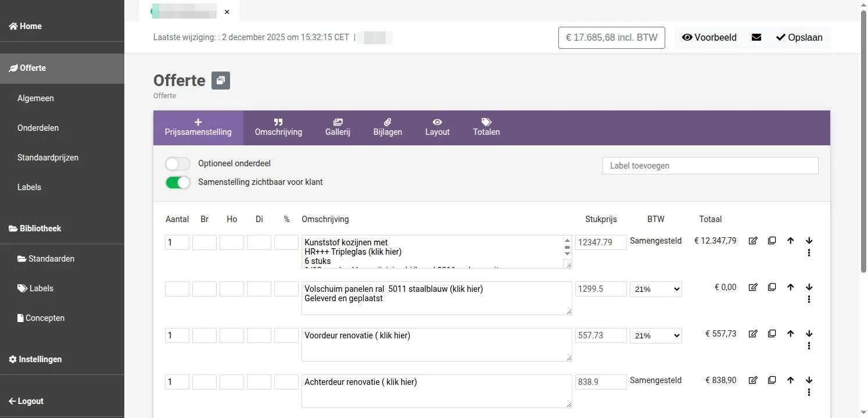The width and height of the screenshot is (868, 418).
Task: Open more options for Kunststof kozijnen row
Action: (809, 253)
